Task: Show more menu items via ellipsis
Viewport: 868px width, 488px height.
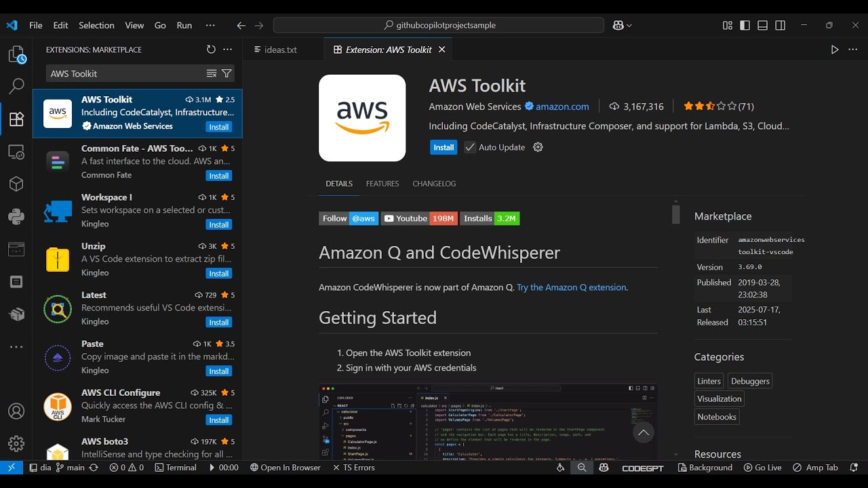Action: click(x=210, y=25)
